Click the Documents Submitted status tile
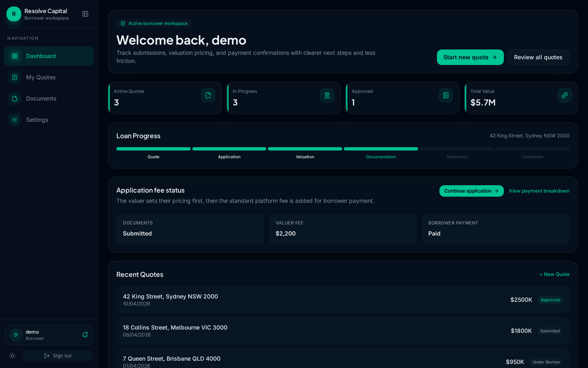 190,229
